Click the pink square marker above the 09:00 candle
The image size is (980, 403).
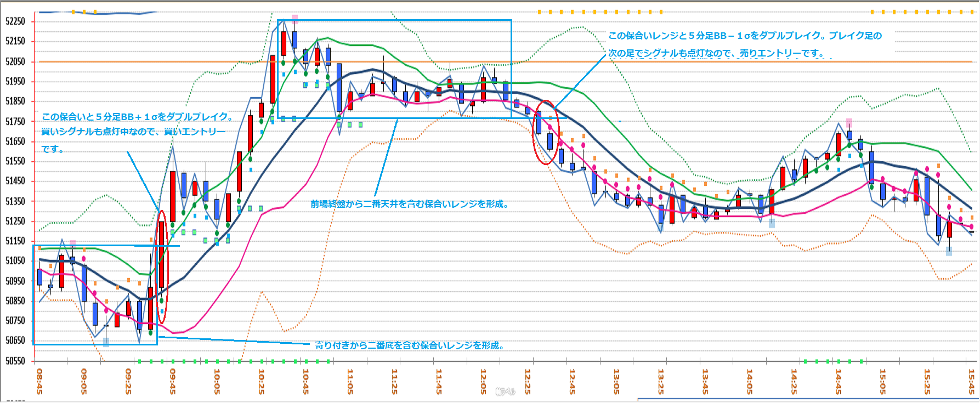(72, 243)
